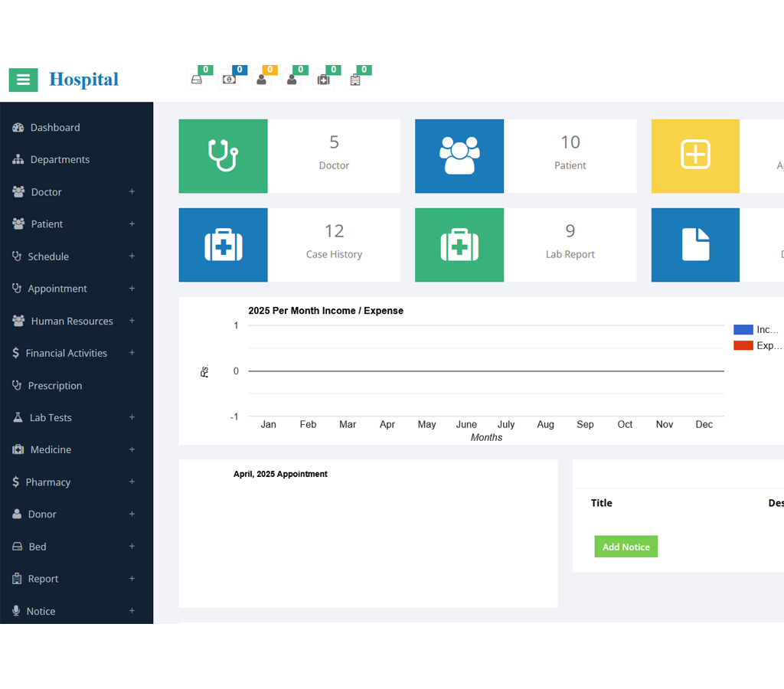Viewport: 784px width, 689px height.
Task: Expand the Appointment submenu plus sign
Action: click(132, 289)
